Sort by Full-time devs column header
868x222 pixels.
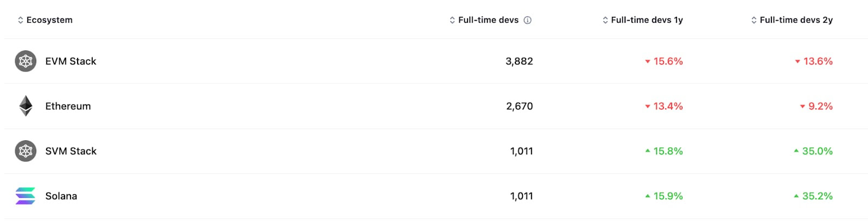(x=488, y=20)
